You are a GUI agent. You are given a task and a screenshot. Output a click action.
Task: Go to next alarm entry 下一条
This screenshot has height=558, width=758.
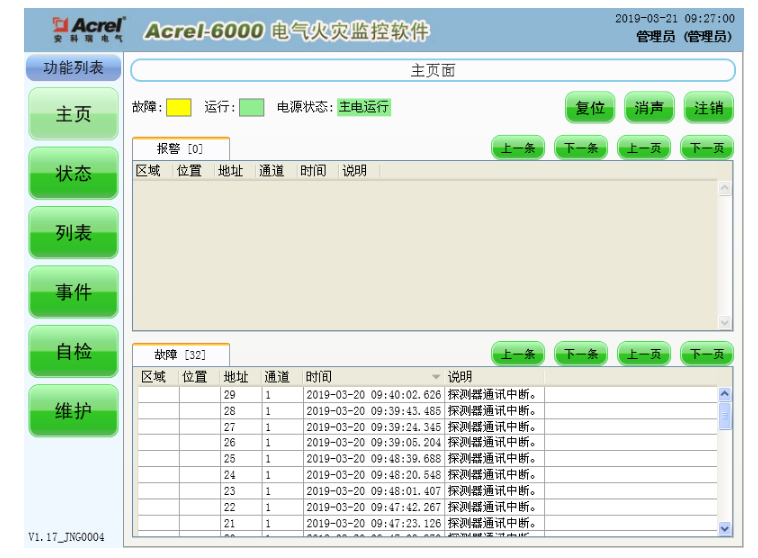pyautogui.click(x=581, y=147)
